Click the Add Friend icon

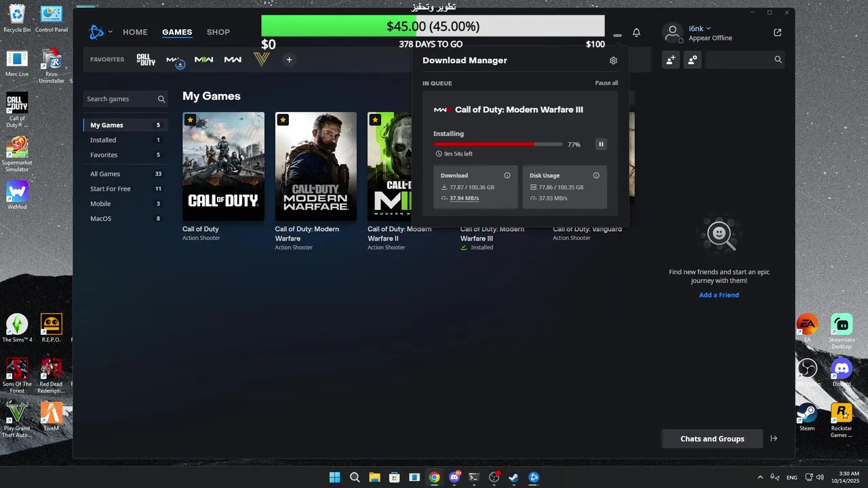tap(671, 60)
